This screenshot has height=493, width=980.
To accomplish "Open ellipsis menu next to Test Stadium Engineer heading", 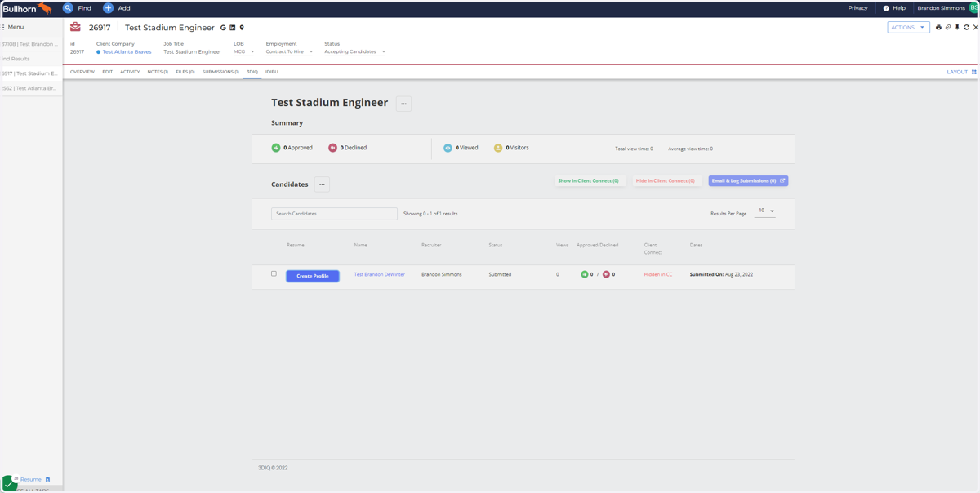I will point(403,104).
